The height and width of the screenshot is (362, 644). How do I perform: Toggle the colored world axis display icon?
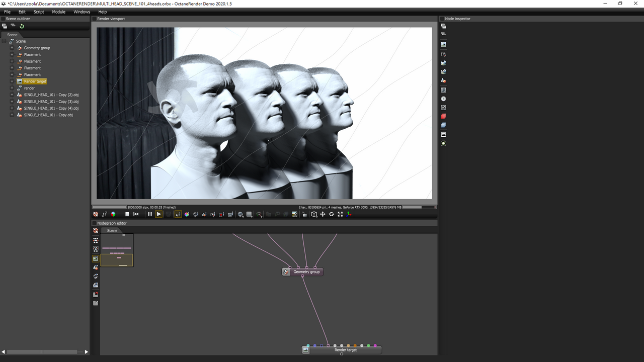[x=349, y=214]
